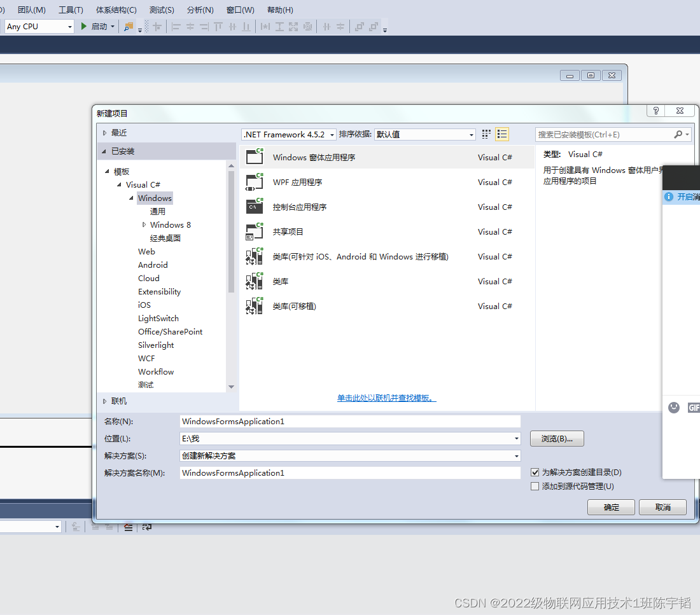Viewport: 700px width, 615px height.
Task: Collapse the Visual C# tree node
Action: click(x=119, y=184)
